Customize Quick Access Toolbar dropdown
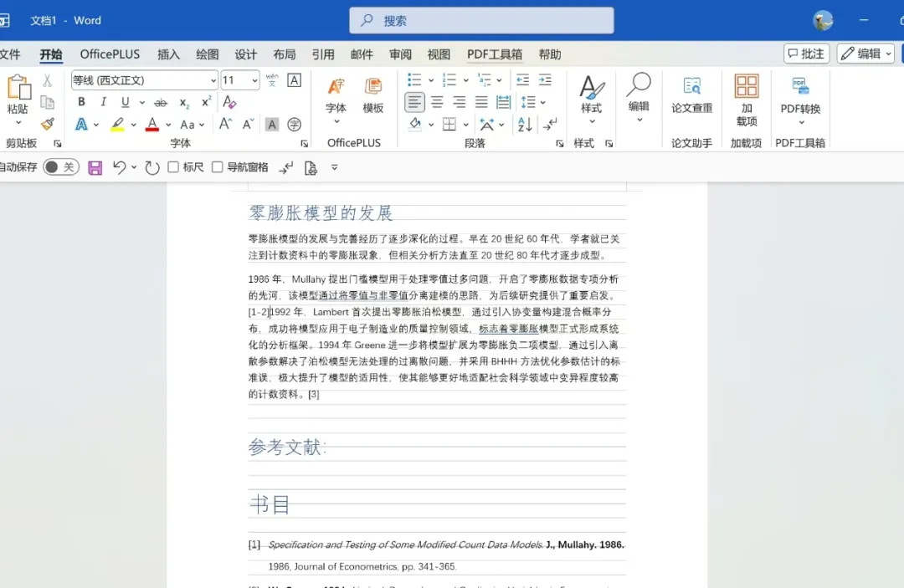The image size is (904, 588). coord(334,167)
